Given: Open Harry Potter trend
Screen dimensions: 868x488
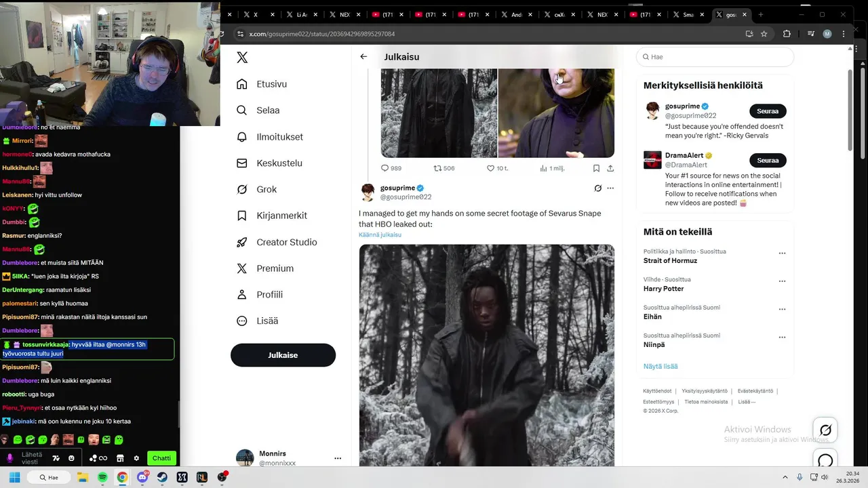Looking at the screenshot, I should (x=663, y=289).
